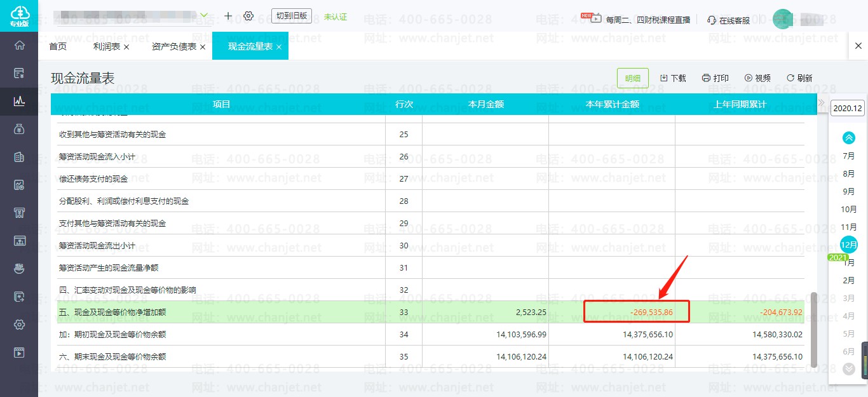Open the presentation board icon in the sidebar
The image size is (868, 397).
pyautogui.click(x=19, y=241)
